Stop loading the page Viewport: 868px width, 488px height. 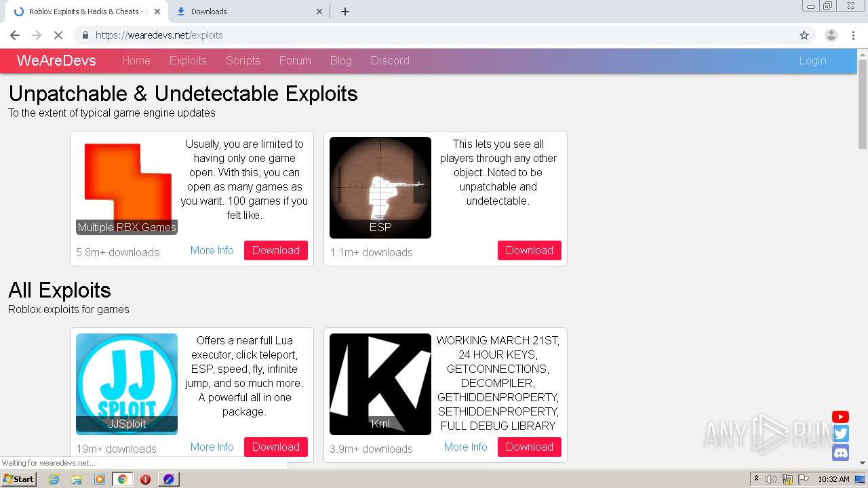click(x=58, y=35)
